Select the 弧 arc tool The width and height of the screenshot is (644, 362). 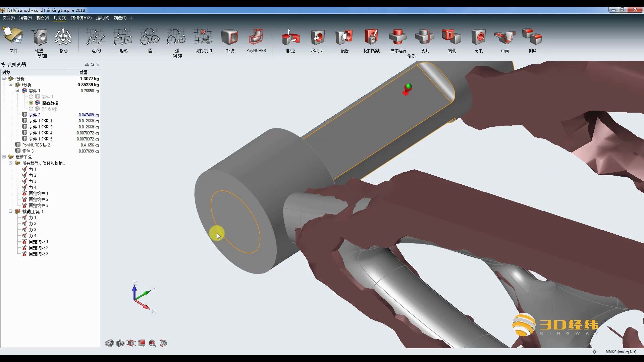click(x=176, y=36)
